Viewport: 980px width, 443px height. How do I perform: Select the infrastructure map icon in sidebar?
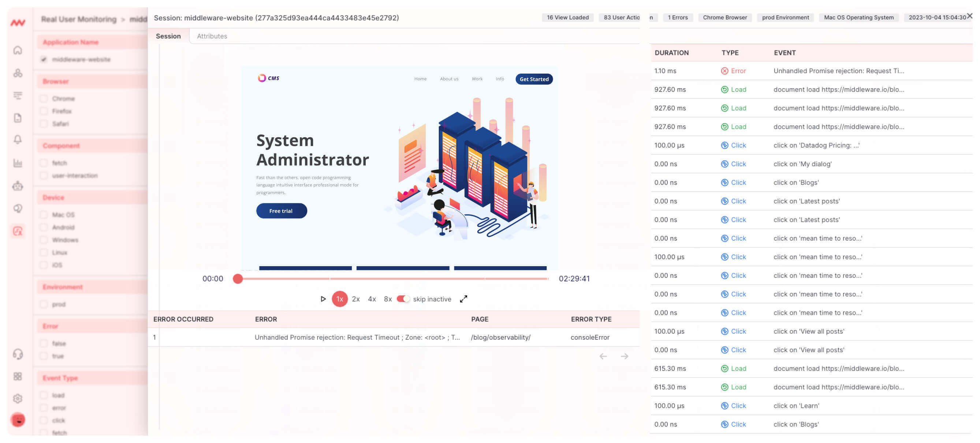click(18, 73)
